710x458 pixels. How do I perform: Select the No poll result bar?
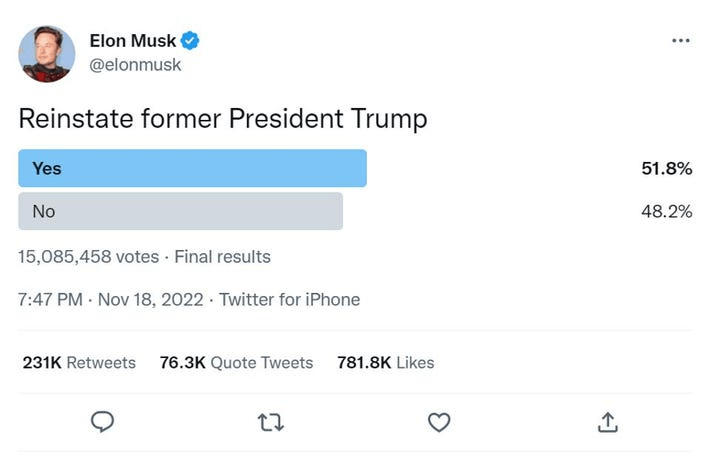(180, 211)
